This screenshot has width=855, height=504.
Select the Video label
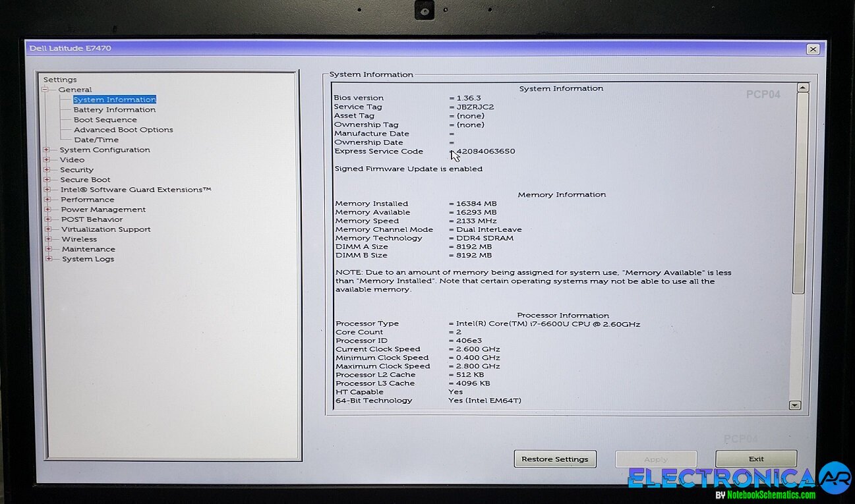pos(72,159)
